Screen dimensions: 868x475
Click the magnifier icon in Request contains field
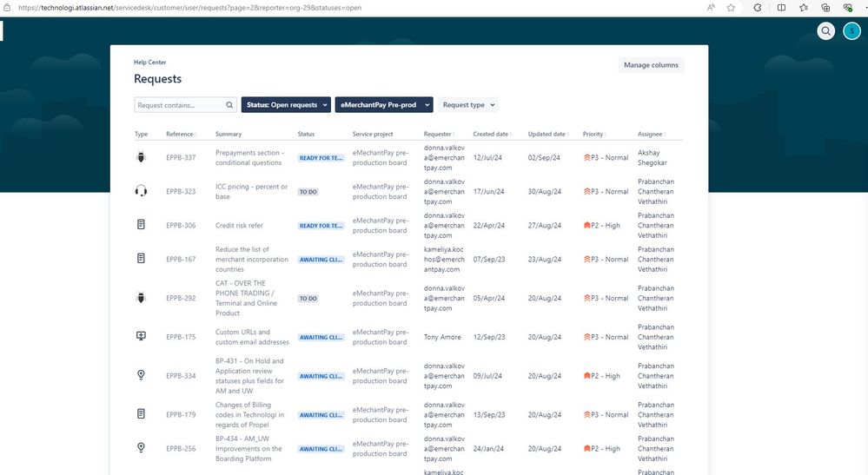pos(229,105)
